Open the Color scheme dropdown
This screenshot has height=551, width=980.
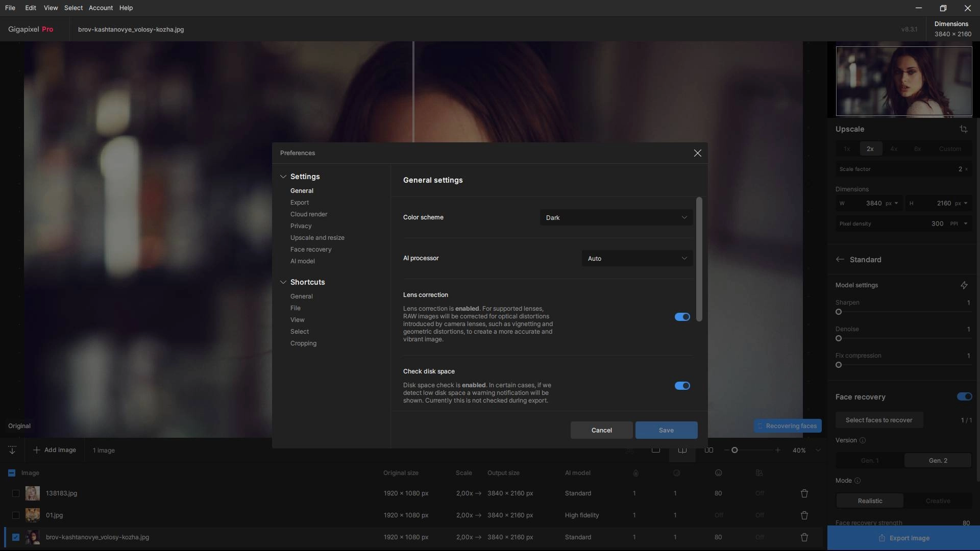pyautogui.click(x=616, y=218)
